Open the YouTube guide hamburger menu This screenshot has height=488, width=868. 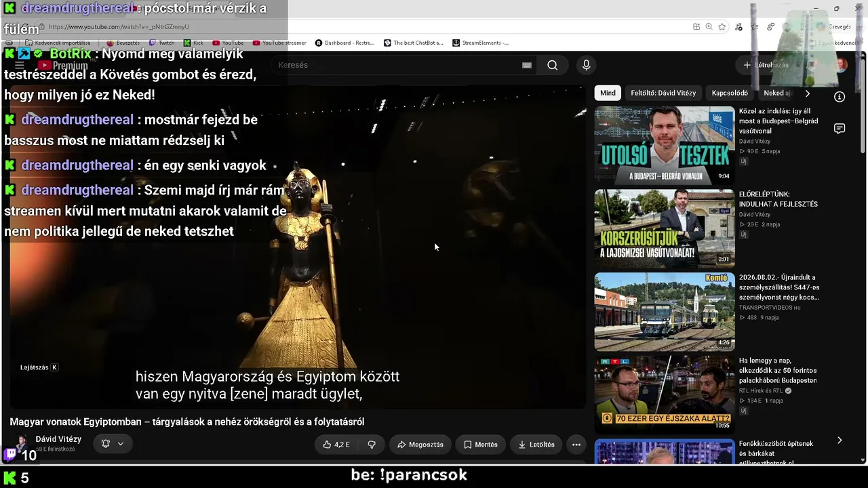point(20,65)
